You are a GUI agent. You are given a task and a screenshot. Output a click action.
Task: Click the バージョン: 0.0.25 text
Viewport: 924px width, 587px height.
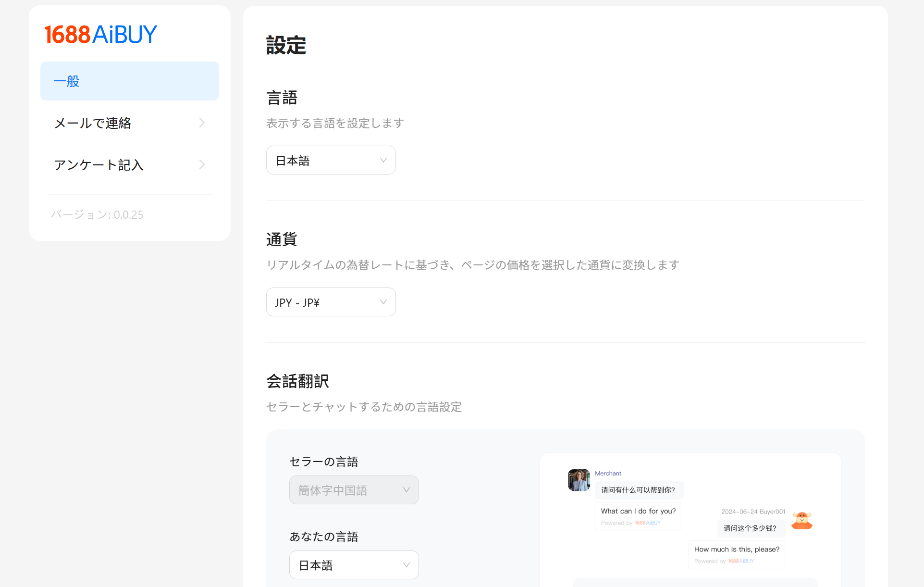pos(97,215)
